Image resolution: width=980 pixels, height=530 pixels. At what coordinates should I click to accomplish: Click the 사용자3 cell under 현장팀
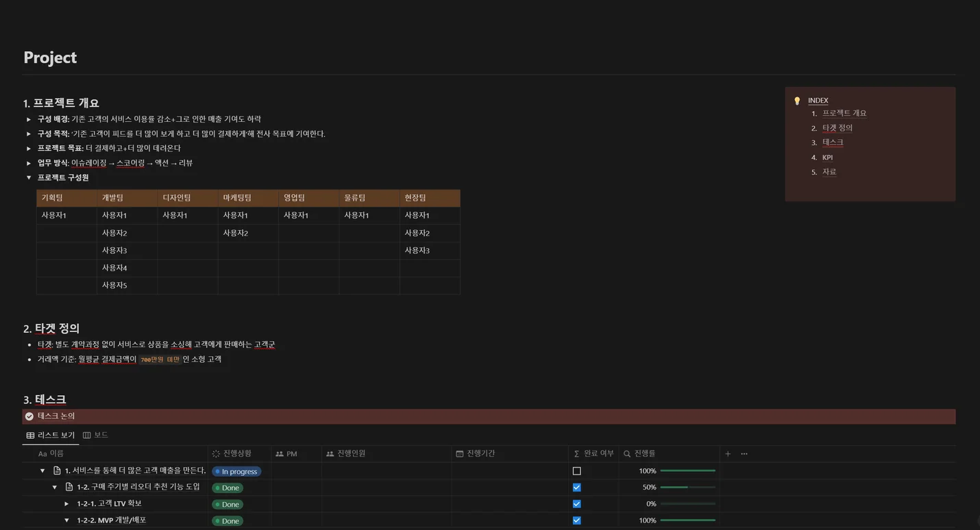[x=430, y=251]
